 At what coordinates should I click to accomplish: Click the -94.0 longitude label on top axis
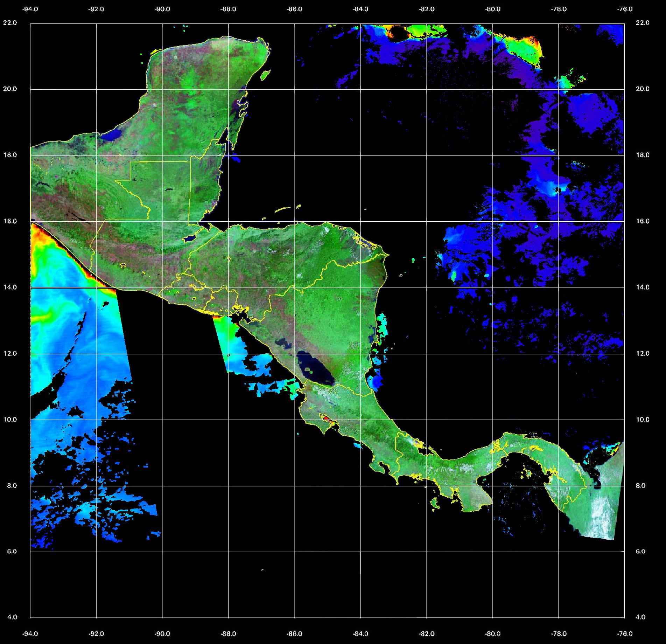click(x=30, y=9)
